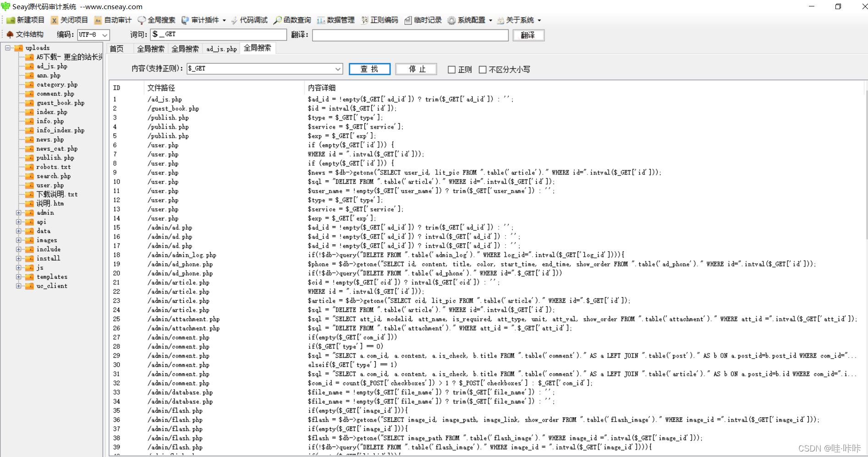Select the index.php file in the tree
This screenshot has height=457, width=868.
click(x=52, y=112)
